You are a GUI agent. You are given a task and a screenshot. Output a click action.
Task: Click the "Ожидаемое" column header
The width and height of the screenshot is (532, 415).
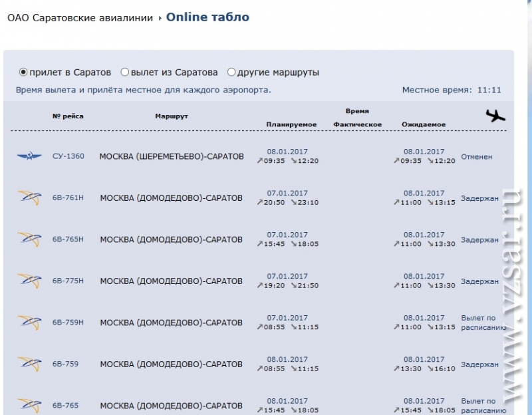point(424,124)
